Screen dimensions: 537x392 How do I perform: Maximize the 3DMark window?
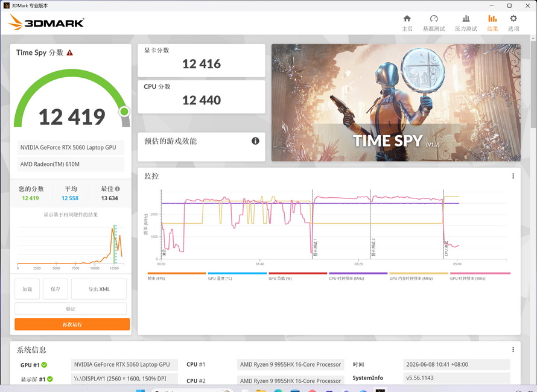[x=509, y=5]
